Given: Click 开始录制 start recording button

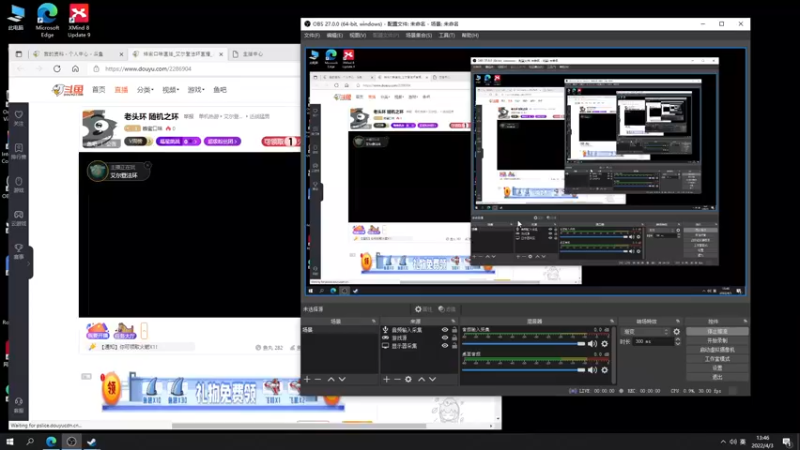Looking at the screenshot, I should point(717,340).
